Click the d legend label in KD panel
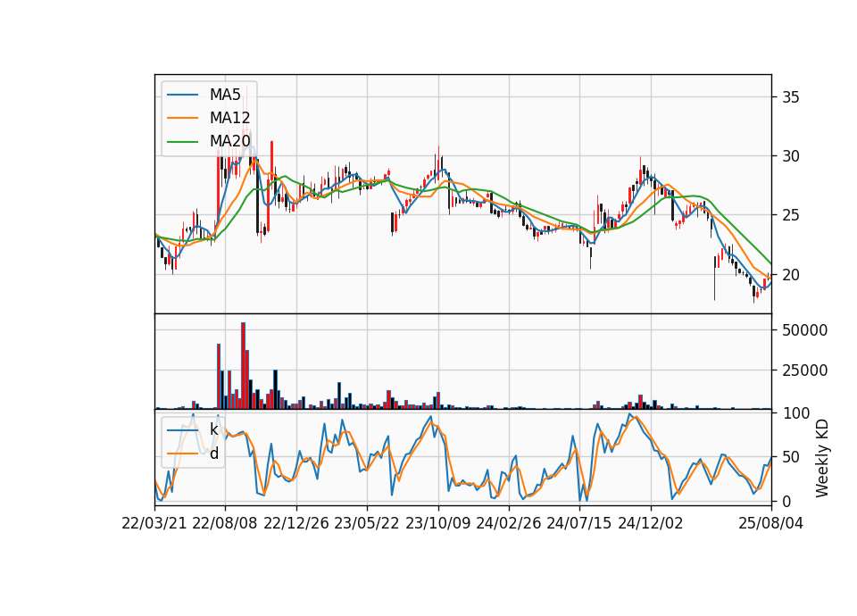 point(214,454)
